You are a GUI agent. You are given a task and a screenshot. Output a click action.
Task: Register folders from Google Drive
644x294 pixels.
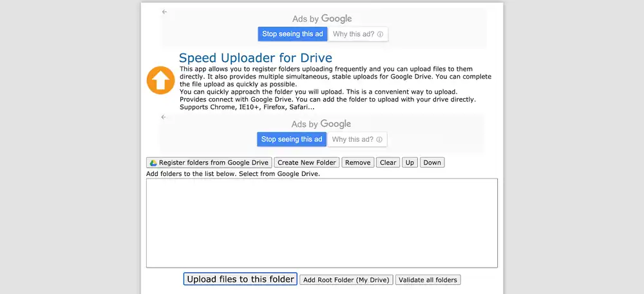[x=209, y=162]
